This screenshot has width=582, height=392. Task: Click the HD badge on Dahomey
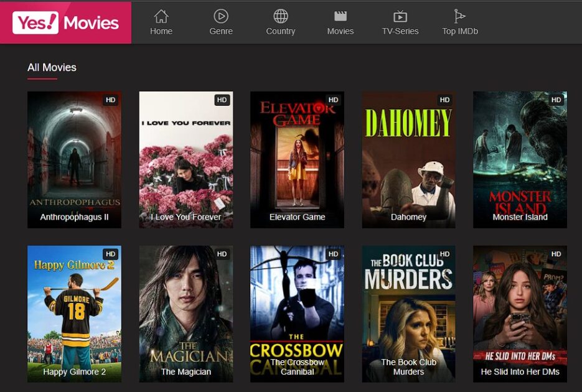(x=444, y=100)
